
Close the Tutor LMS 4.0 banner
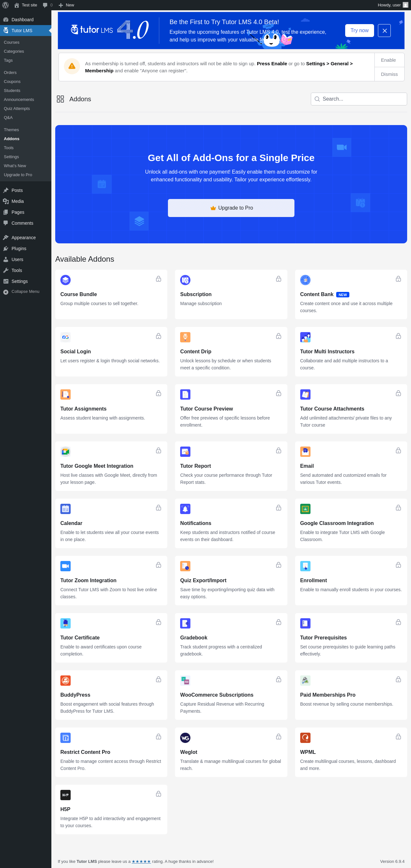[x=384, y=31]
